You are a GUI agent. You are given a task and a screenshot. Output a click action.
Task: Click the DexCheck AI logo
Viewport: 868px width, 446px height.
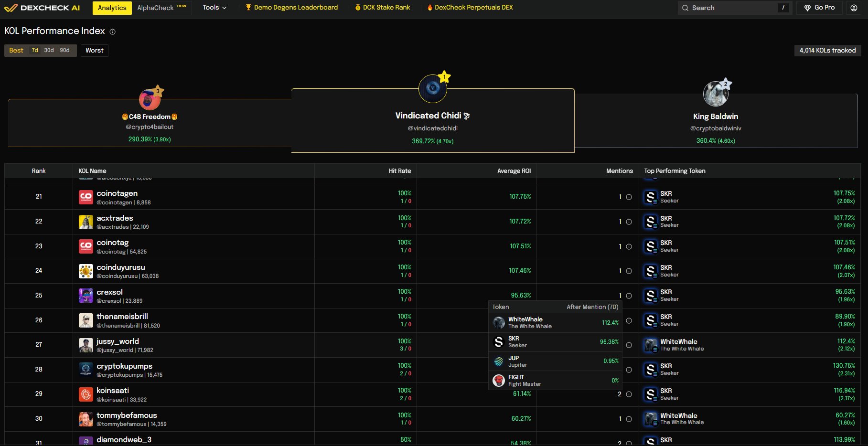42,8
